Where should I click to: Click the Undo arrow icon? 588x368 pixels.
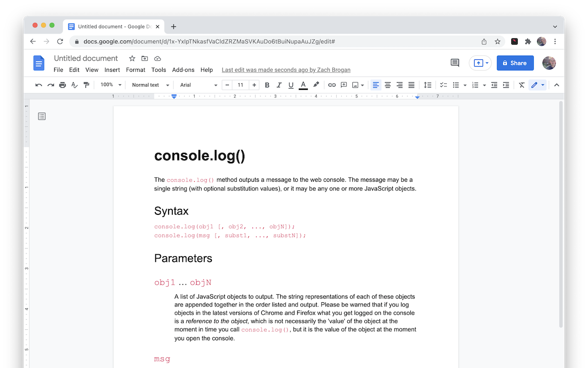(x=39, y=85)
